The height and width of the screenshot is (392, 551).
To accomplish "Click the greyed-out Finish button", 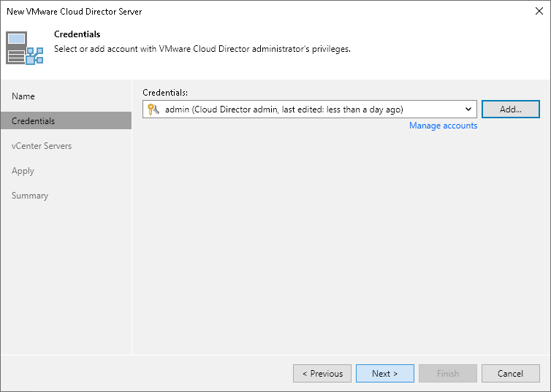I will coord(448,374).
